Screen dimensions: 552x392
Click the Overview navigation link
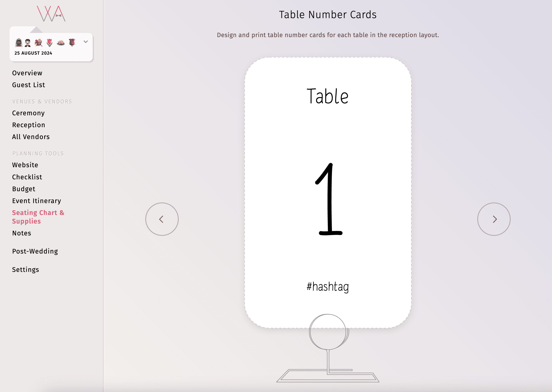point(27,73)
